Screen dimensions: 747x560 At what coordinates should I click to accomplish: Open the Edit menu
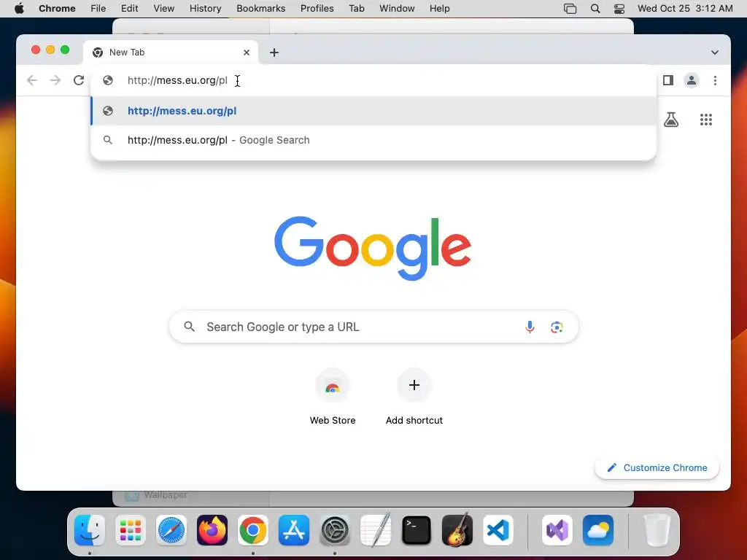(x=129, y=9)
